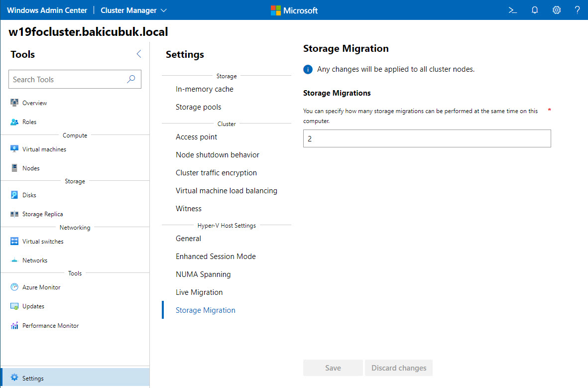Viewport: 588px width, 388px height.
Task: Click the Storage Replica icon
Action: [x=14, y=214]
